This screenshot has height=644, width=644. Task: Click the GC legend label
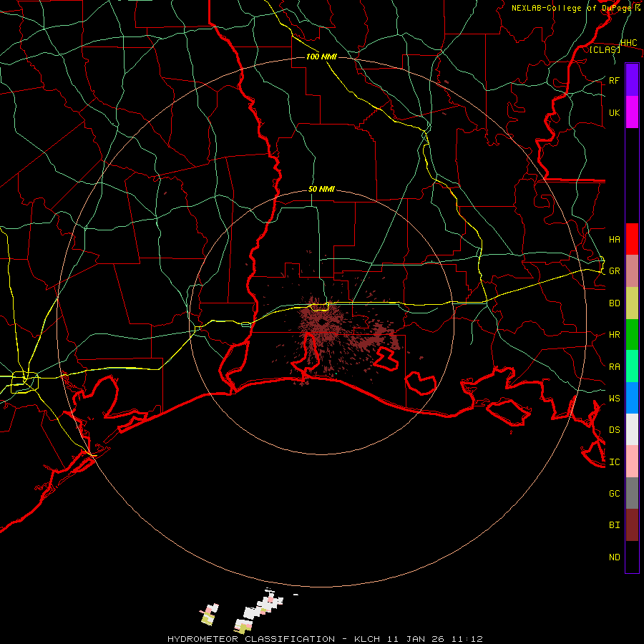(614, 494)
